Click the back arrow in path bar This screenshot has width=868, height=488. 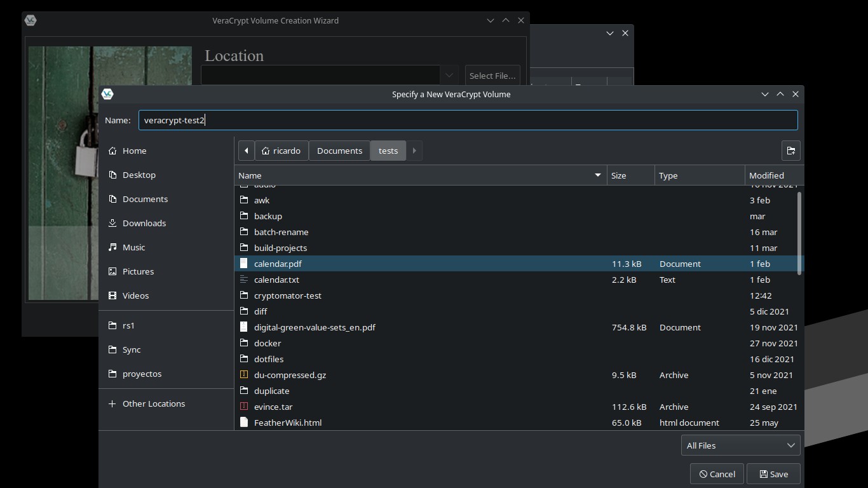coord(246,151)
